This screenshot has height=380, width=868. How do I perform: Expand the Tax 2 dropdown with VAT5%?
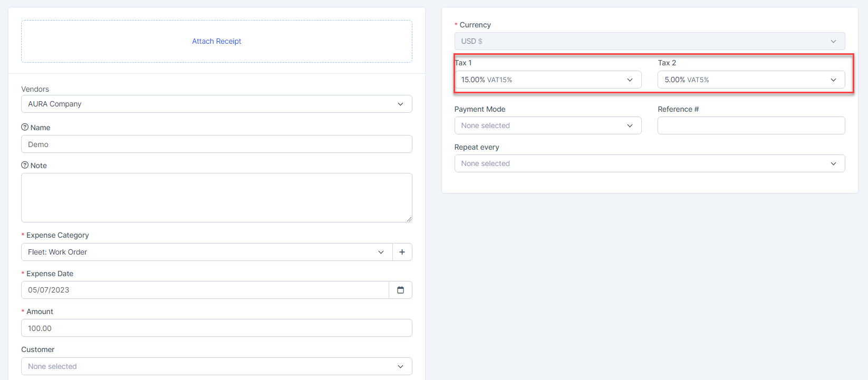click(750, 80)
